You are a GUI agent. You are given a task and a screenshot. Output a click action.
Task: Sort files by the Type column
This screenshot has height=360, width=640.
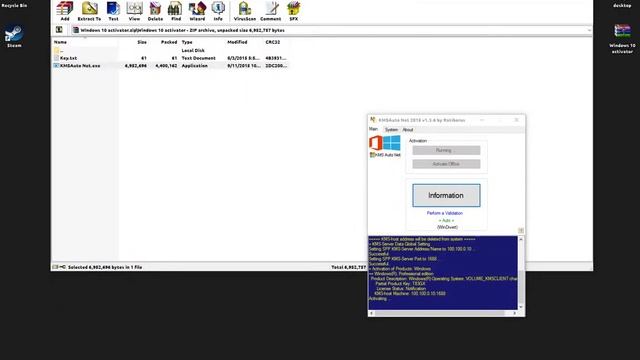coord(187,42)
